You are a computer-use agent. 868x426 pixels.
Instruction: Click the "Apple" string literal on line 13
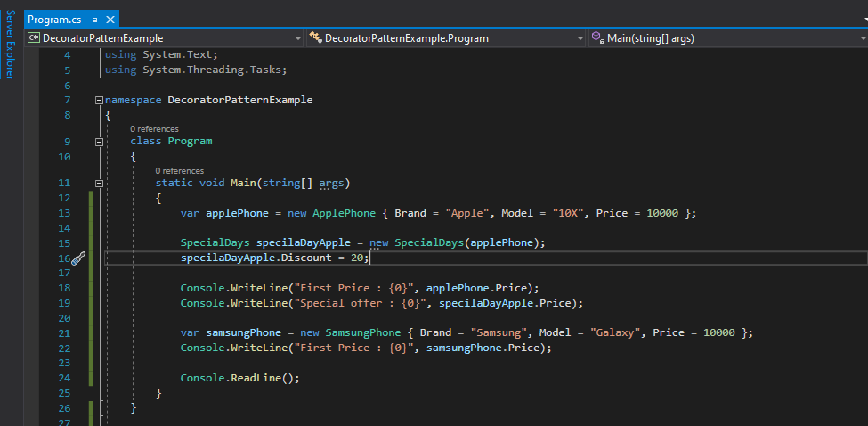pyautogui.click(x=466, y=213)
